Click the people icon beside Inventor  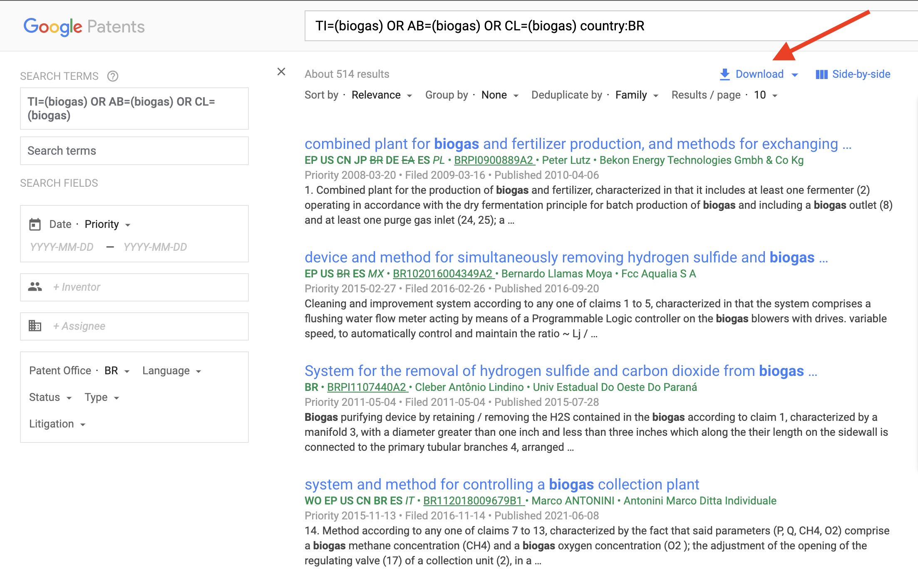(x=35, y=287)
